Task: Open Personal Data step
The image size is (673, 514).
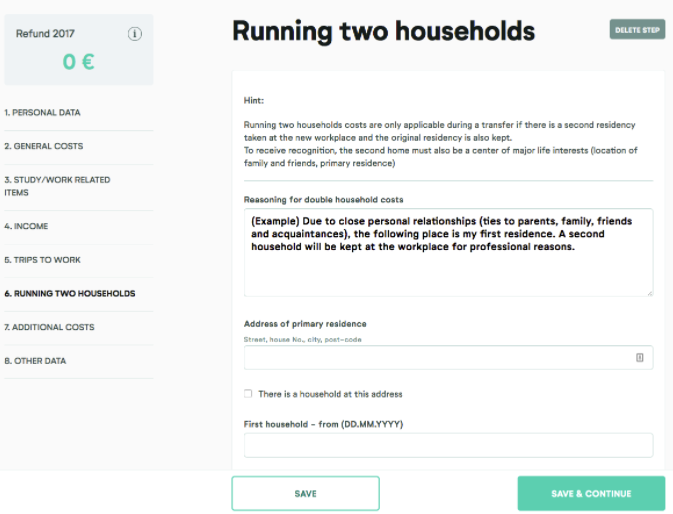Action: pyautogui.click(x=42, y=112)
